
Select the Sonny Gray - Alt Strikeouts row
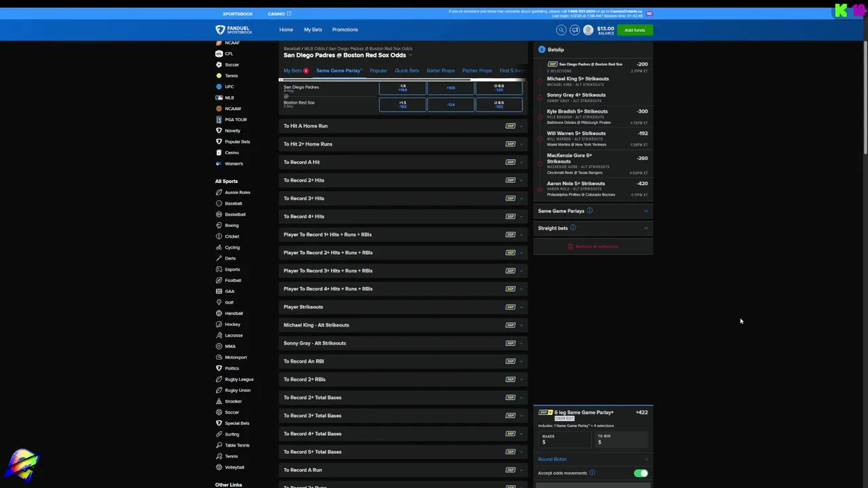point(403,343)
